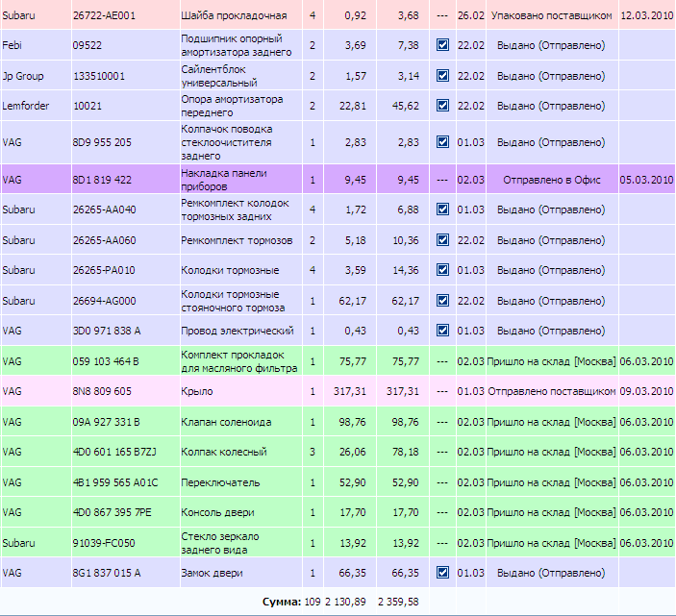Click description 'Колодки тормозные стояночного тормоза'
Screen dimensions: 676x616
233,301
